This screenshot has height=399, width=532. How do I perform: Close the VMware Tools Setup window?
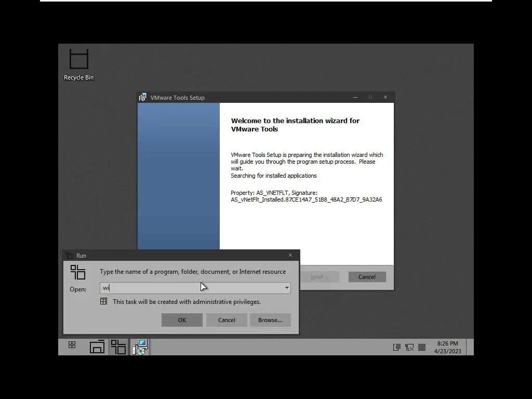click(385, 97)
